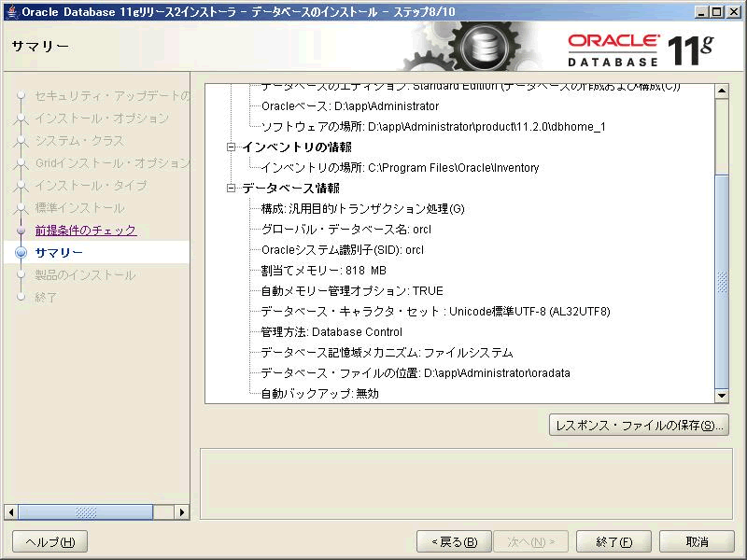Select the グローバル・データベース名: orcl tree item
The height and width of the screenshot is (560, 747).
(346, 230)
